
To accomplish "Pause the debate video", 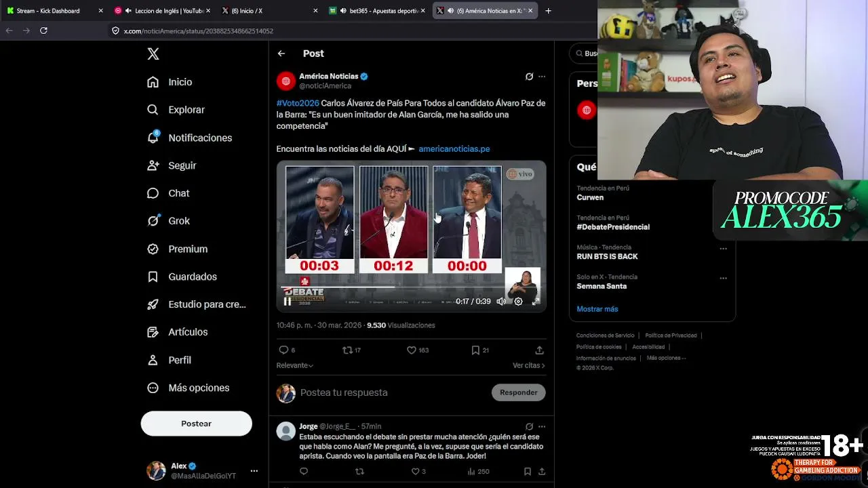I will [288, 302].
